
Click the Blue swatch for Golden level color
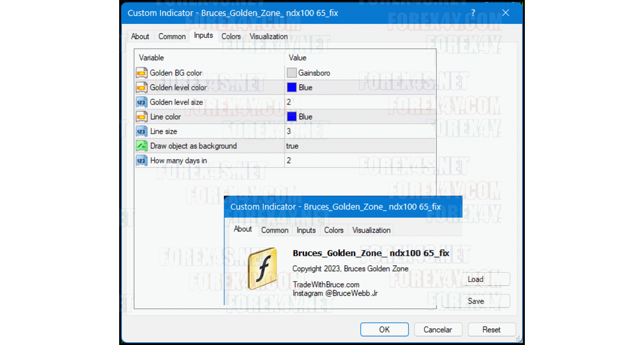click(292, 87)
